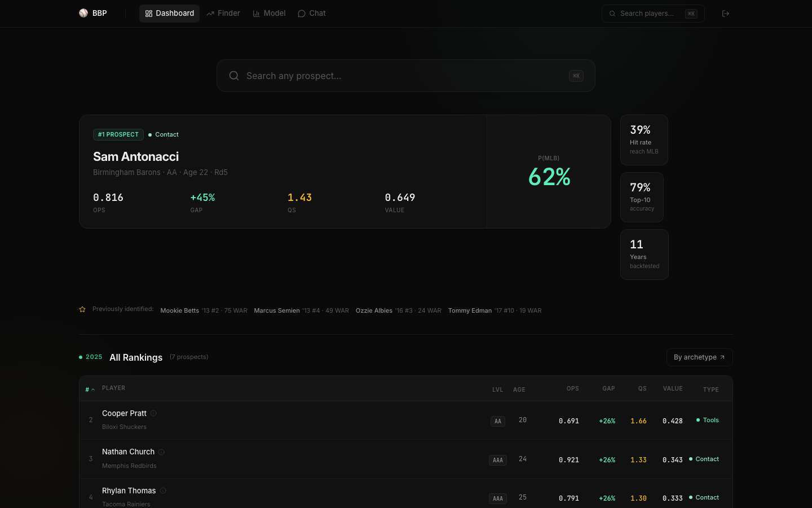Open info tooltip icon next to Cooper Pratt
This screenshot has width=812, height=508.
152,413
